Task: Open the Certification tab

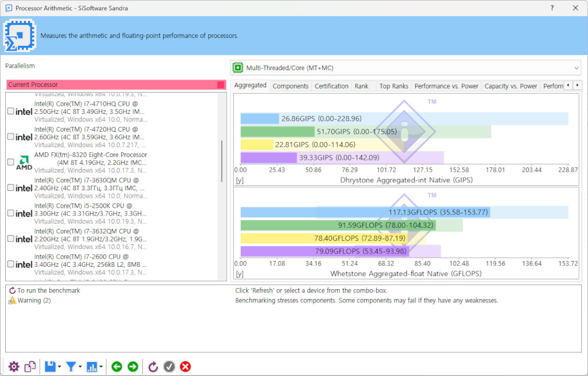Action: (x=331, y=86)
